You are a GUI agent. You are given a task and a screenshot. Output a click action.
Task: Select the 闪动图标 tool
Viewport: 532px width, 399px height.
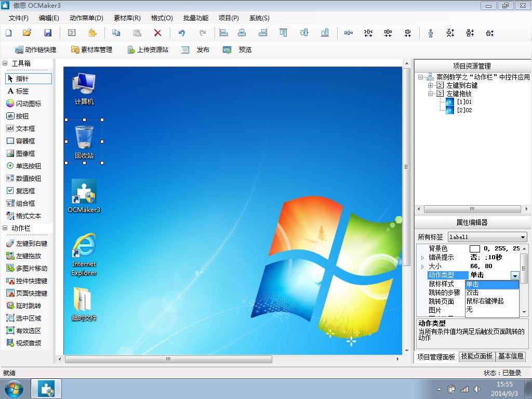[24, 103]
